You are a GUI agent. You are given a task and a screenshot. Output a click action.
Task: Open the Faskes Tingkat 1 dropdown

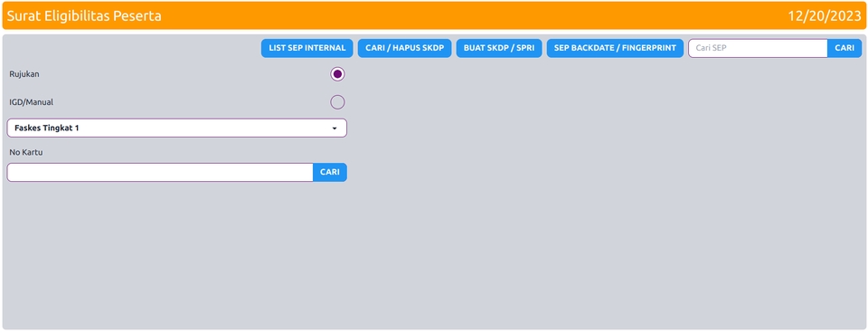pos(177,128)
